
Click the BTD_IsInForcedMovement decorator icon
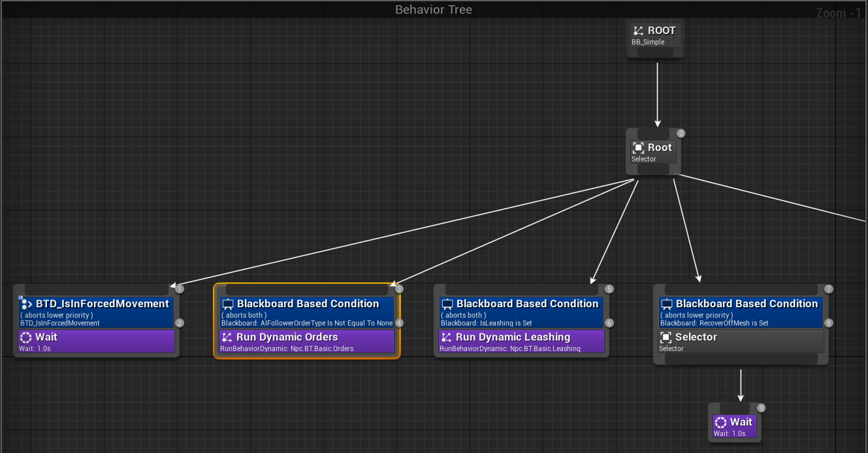point(26,304)
